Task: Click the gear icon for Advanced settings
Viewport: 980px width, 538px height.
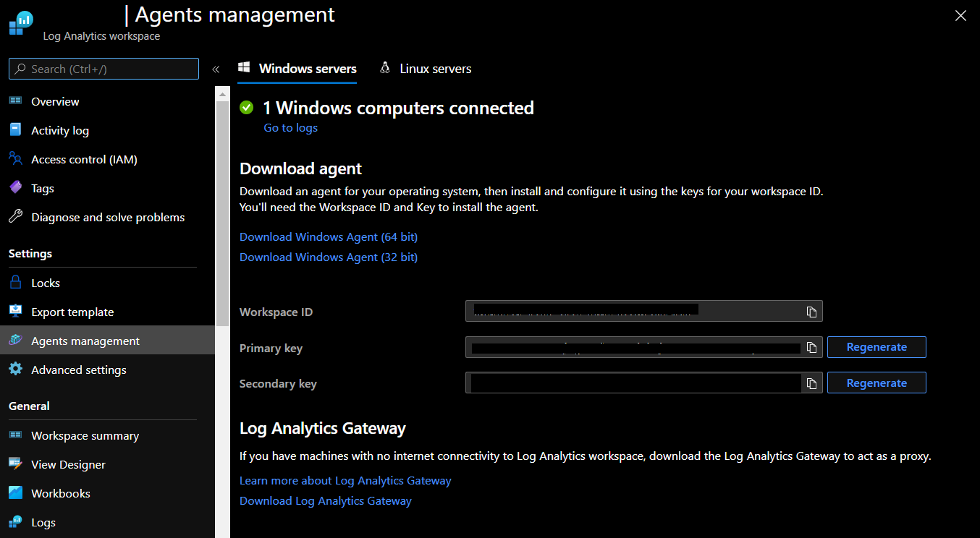Action: click(x=16, y=370)
